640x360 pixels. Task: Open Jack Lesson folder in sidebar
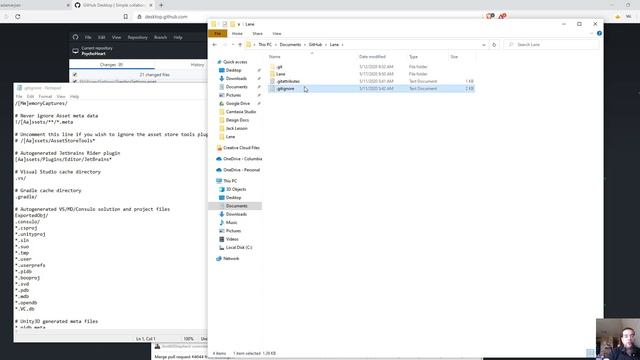click(x=236, y=129)
